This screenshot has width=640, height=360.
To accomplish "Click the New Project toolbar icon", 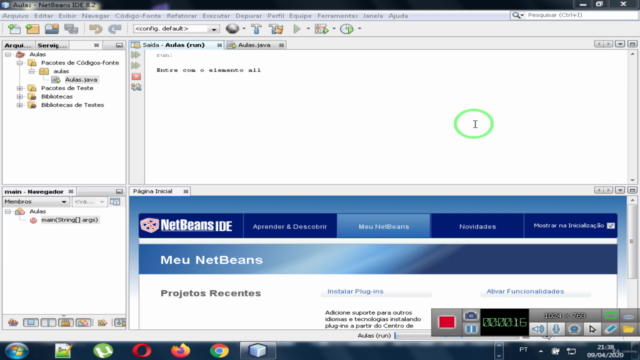I will [32, 29].
